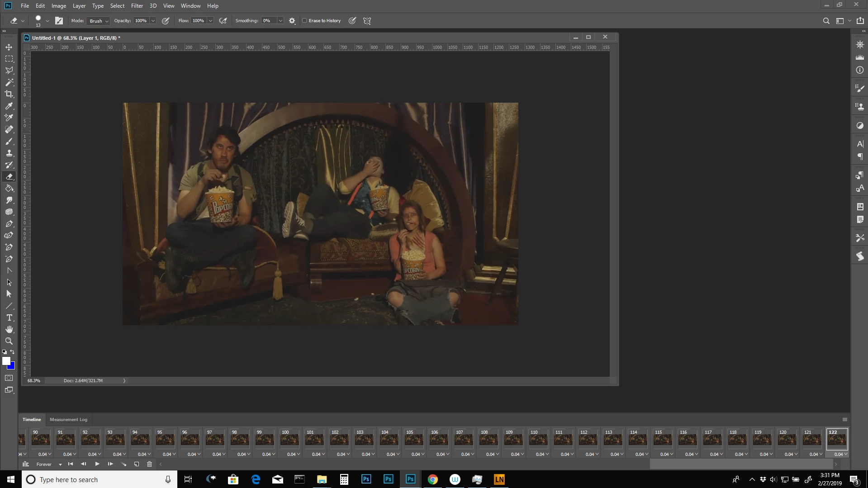Open the Layer menu
Screen dimensions: 868x488
[79, 6]
